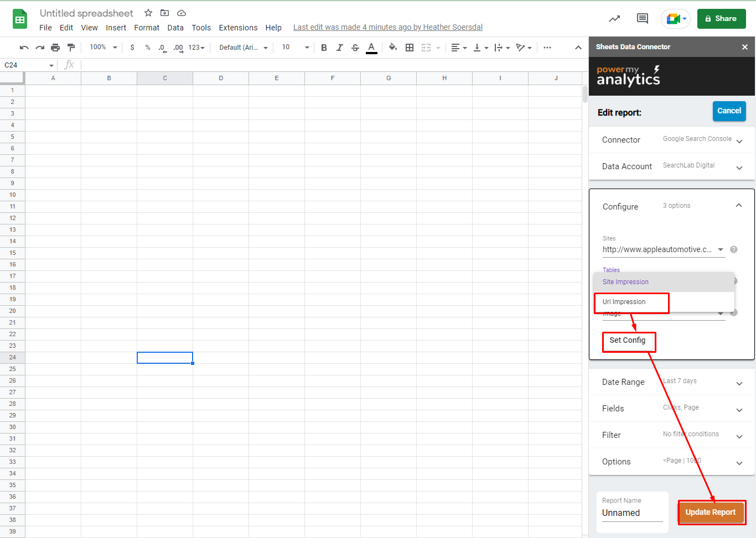This screenshot has height=538, width=756.
Task: Open the font size dropdown
Action: coord(295,48)
